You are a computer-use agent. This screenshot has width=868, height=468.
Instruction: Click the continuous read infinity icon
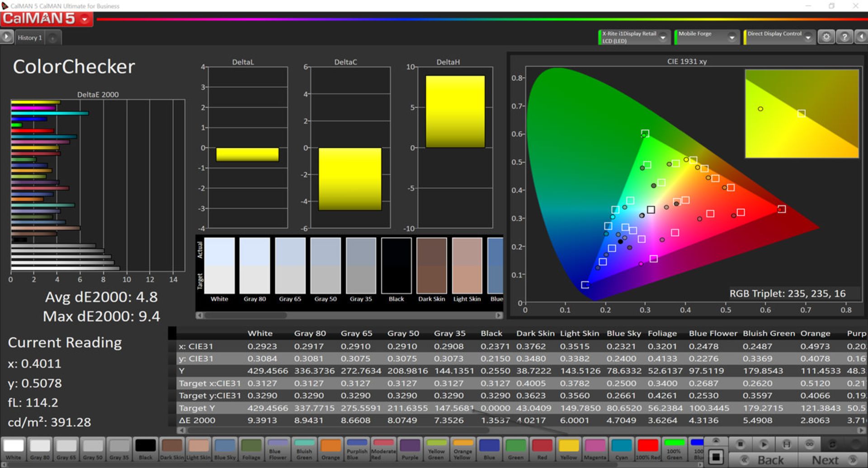(809, 444)
